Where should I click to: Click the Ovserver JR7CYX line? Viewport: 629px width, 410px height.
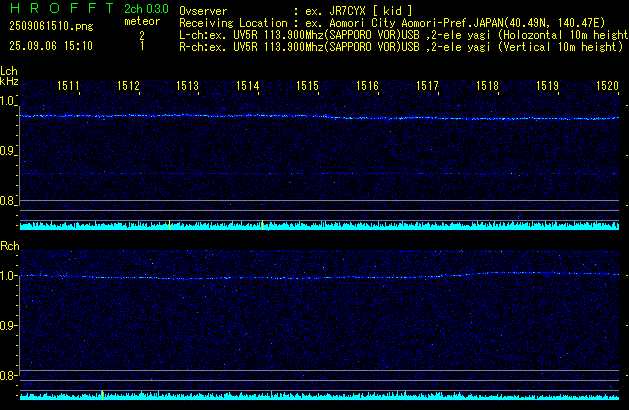(x=296, y=11)
